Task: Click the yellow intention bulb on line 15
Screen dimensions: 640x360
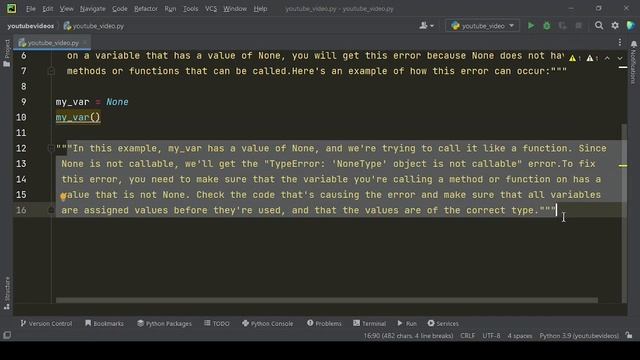Action: (63, 197)
